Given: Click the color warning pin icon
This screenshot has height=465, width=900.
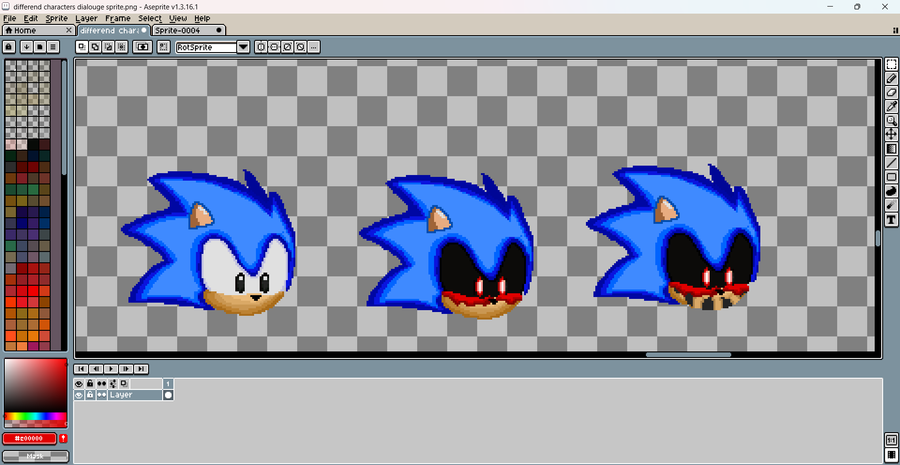Looking at the screenshot, I should [63, 439].
